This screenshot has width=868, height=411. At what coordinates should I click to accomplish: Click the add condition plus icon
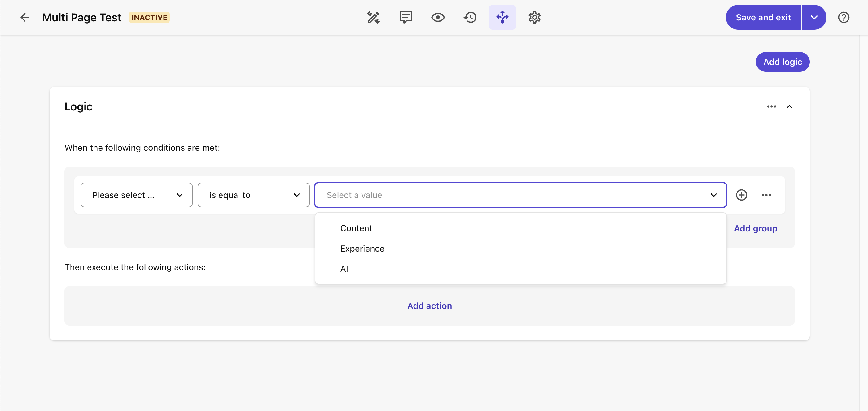point(742,195)
